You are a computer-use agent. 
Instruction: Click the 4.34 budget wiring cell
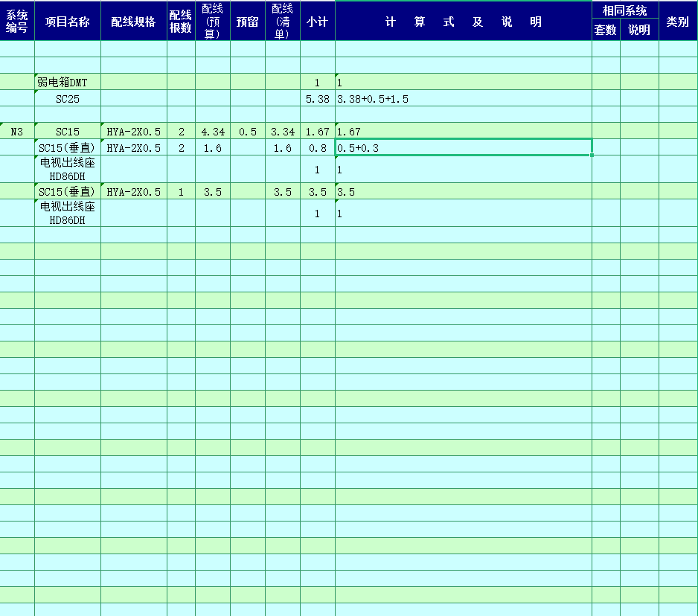(213, 132)
